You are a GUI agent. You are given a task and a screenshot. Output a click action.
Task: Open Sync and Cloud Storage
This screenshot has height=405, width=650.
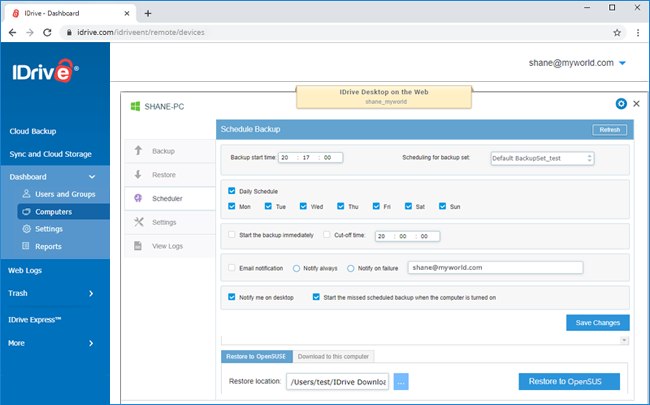coord(51,154)
